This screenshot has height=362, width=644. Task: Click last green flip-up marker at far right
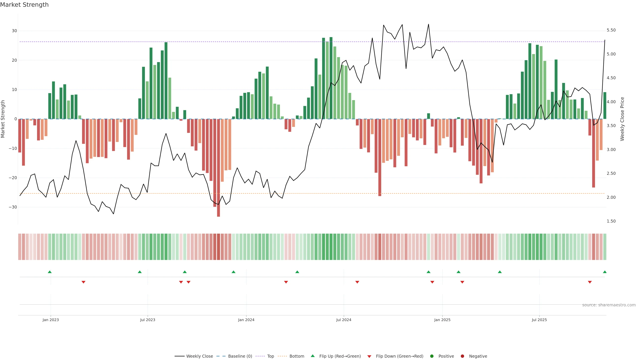pyautogui.click(x=604, y=272)
